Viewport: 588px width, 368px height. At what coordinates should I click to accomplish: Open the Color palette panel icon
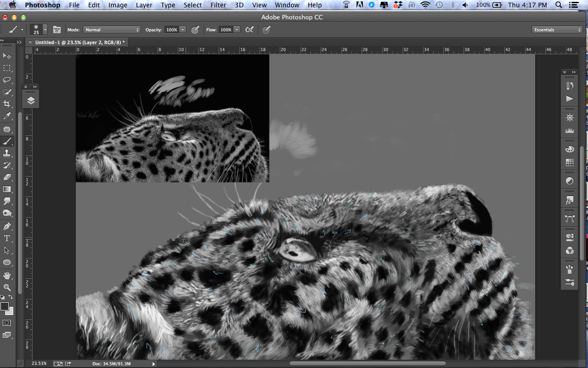pos(570,149)
